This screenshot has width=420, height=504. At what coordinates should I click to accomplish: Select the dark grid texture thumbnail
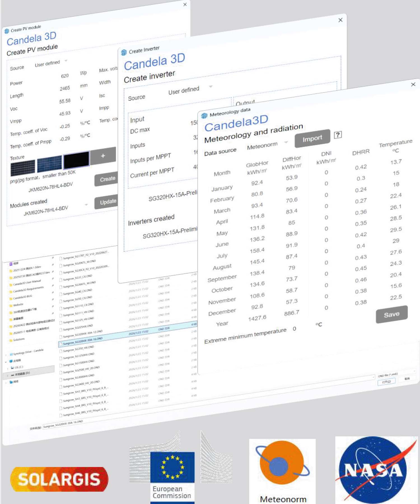pos(23,167)
